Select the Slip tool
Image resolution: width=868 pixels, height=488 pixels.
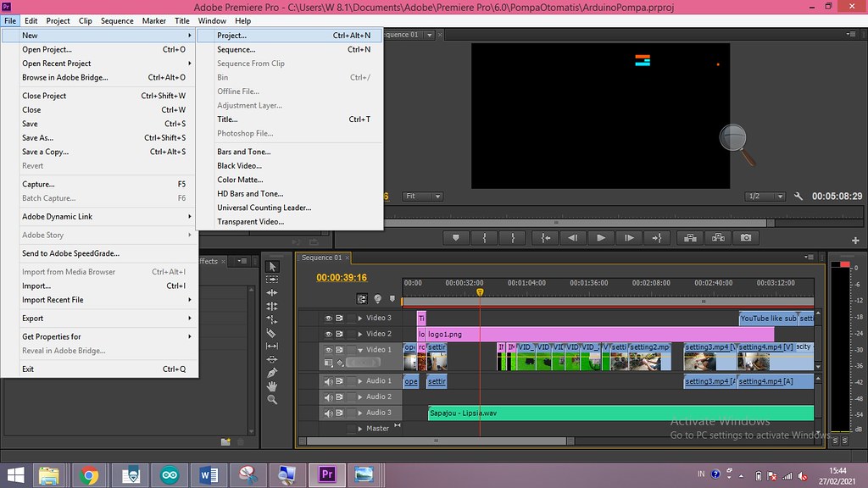point(272,346)
